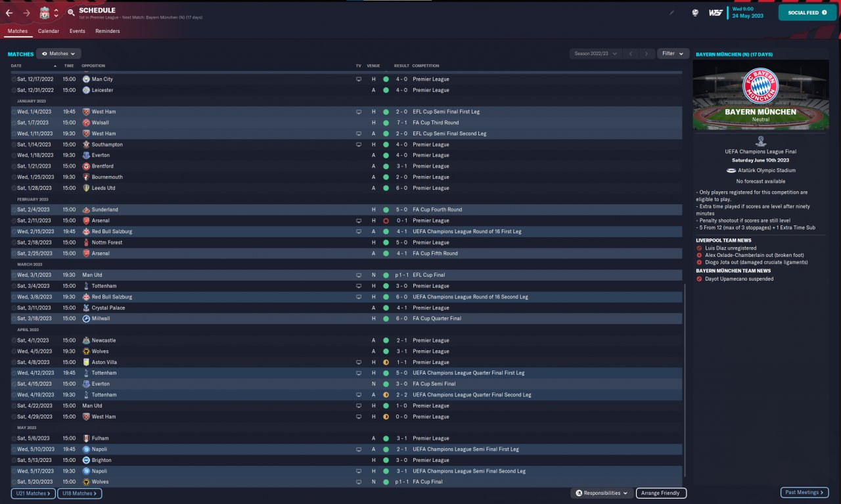The width and height of the screenshot is (841, 504).
Task: Click the 7 - 1 result against Walsall
Action: tap(402, 123)
